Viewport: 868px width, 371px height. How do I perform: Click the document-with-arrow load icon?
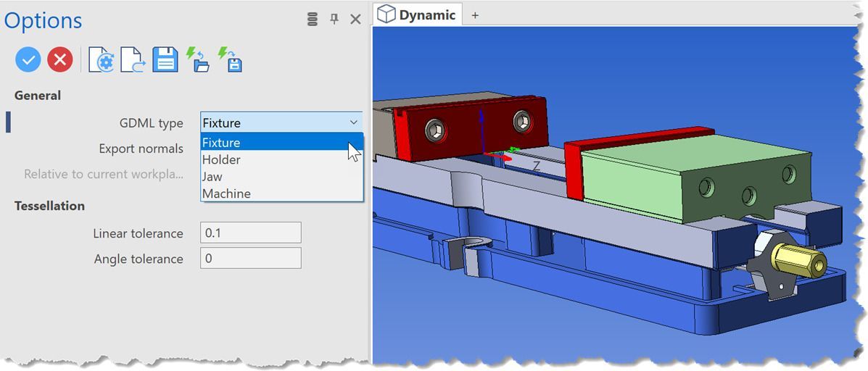[133, 59]
